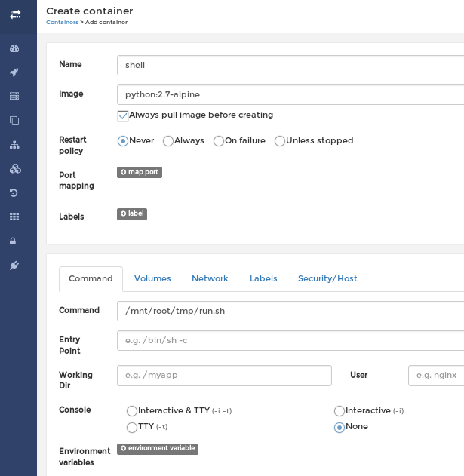The width and height of the screenshot is (464, 476).
Task: Add a new environment variable
Action: click(x=158, y=449)
